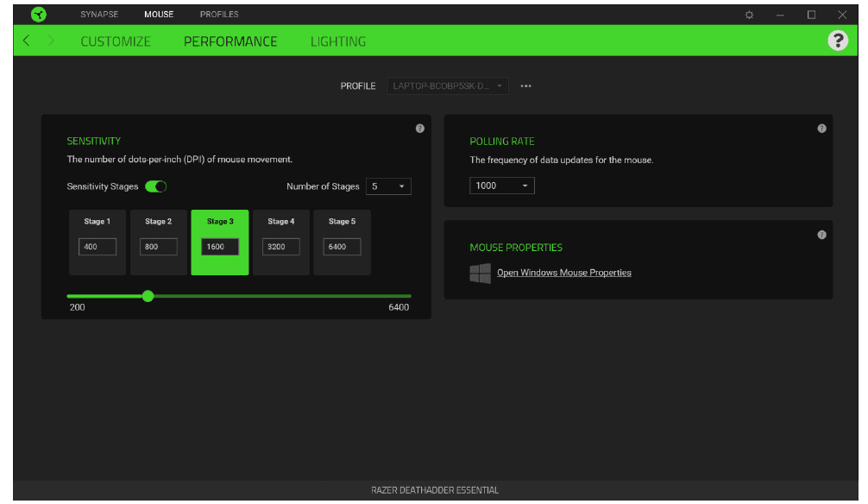Click the help question mark icon

(838, 41)
